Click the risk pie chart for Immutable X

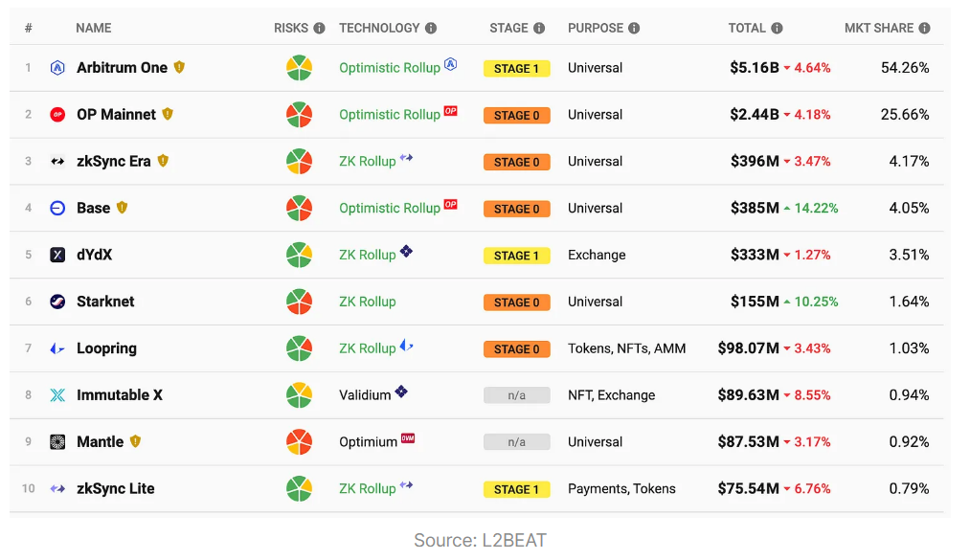300,395
